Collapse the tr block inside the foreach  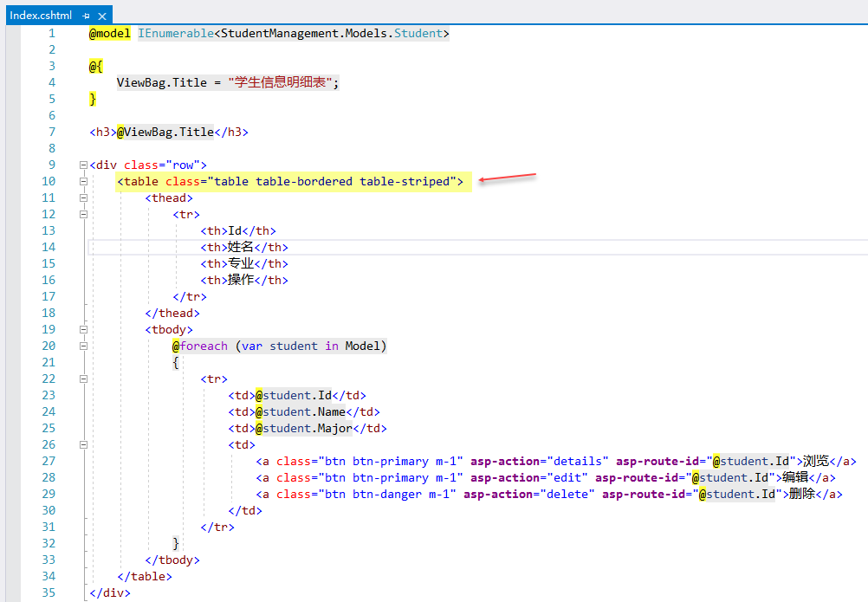tap(82, 379)
